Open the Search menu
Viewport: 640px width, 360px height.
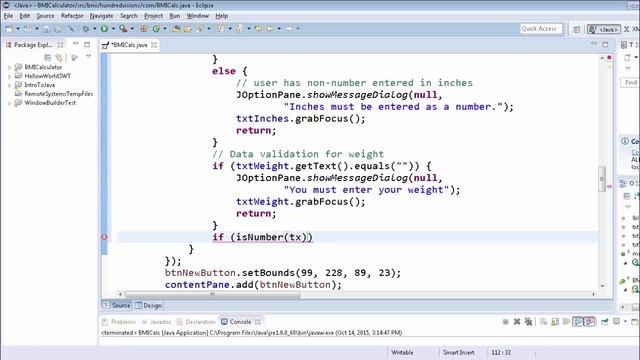pos(129,16)
